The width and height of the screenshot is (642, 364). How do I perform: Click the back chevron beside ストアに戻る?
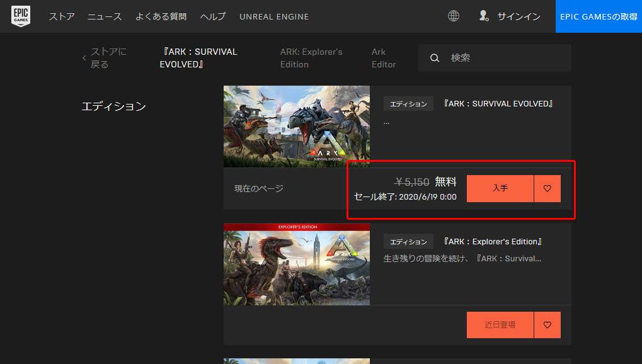tap(84, 58)
